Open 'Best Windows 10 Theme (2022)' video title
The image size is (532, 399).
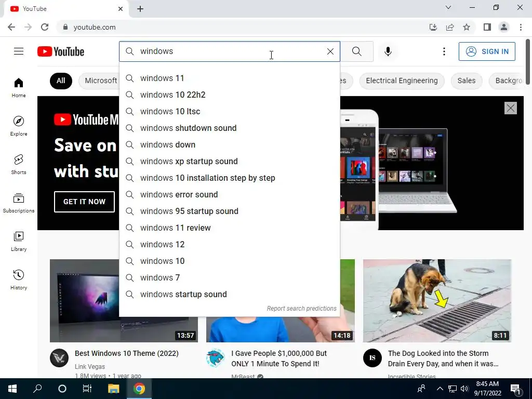(127, 353)
